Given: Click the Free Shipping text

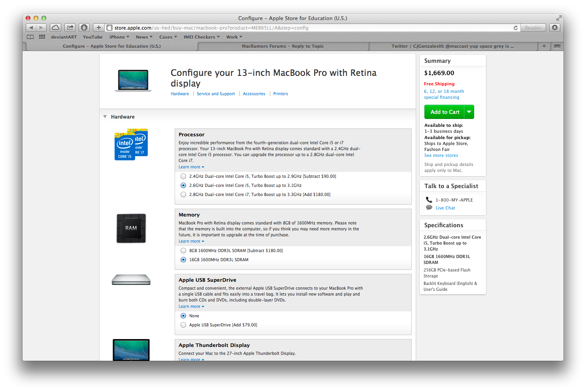Looking at the screenshot, I should pos(439,84).
